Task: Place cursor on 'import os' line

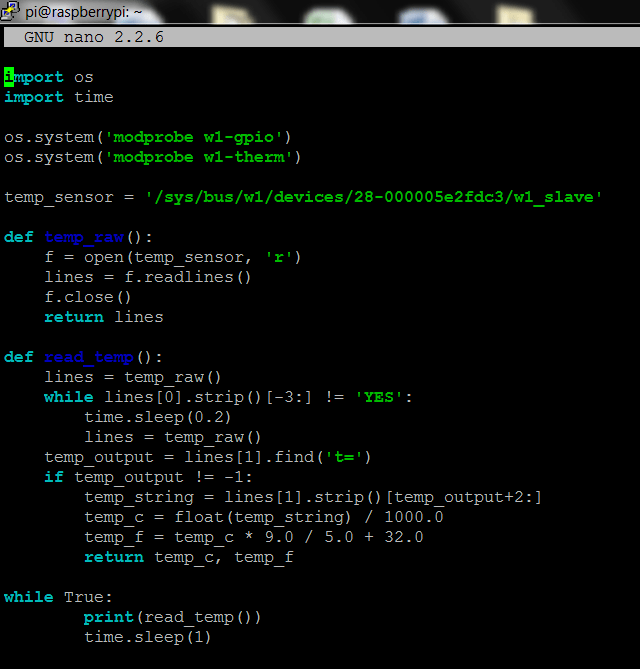Action: (49, 77)
